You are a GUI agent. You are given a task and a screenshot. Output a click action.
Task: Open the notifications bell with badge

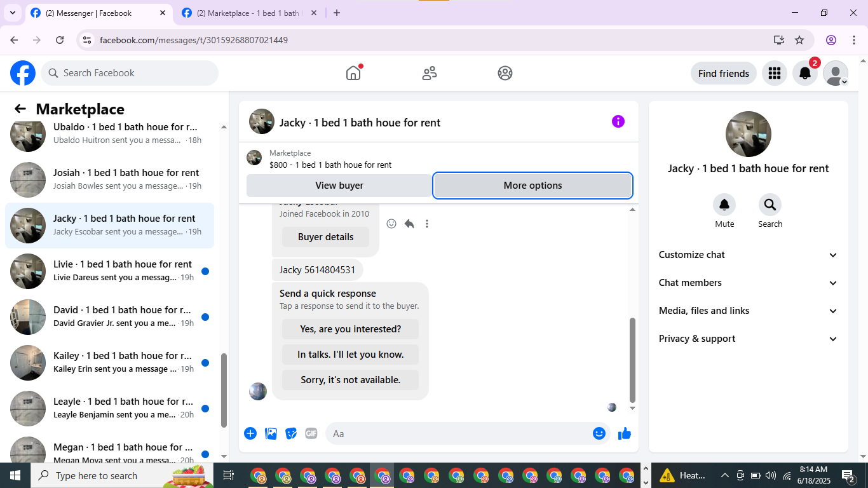click(805, 73)
